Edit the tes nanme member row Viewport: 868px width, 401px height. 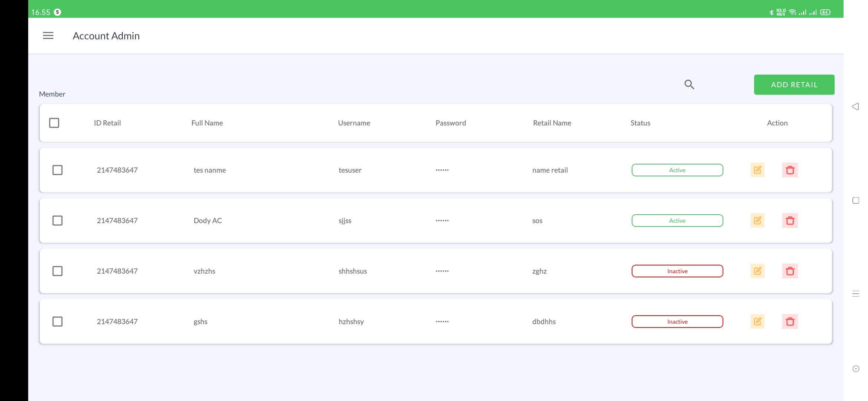click(757, 170)
